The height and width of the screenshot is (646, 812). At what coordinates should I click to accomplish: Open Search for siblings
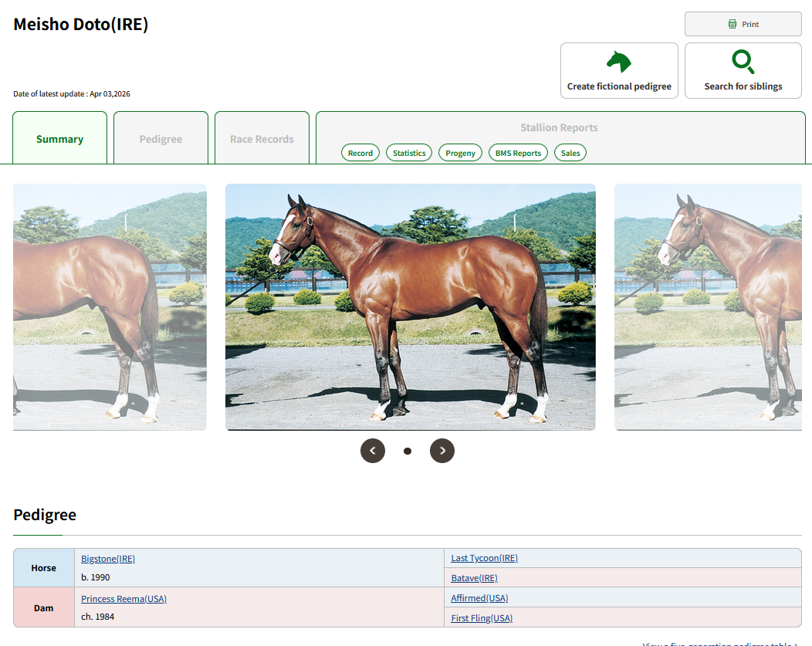(x=743, y=70)
